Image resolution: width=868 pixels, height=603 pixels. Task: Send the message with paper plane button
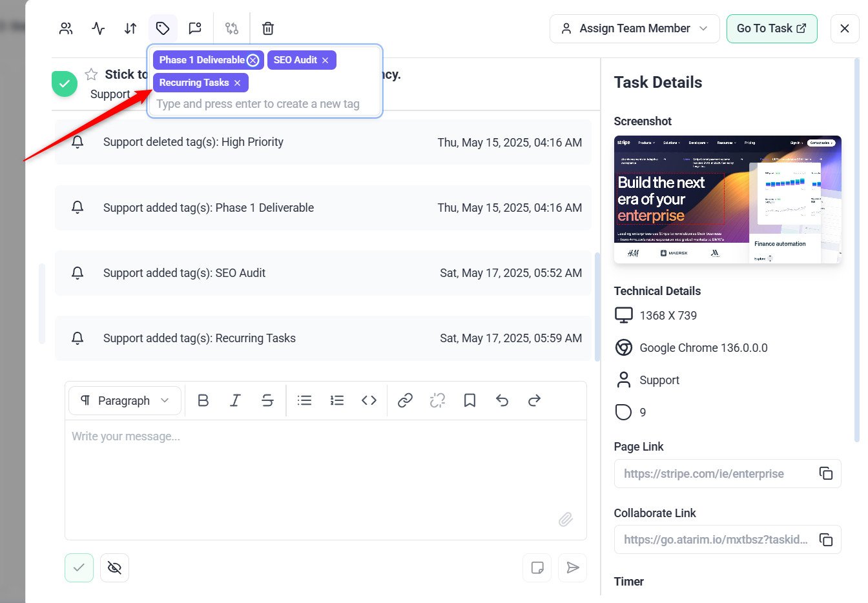point(572,568)
